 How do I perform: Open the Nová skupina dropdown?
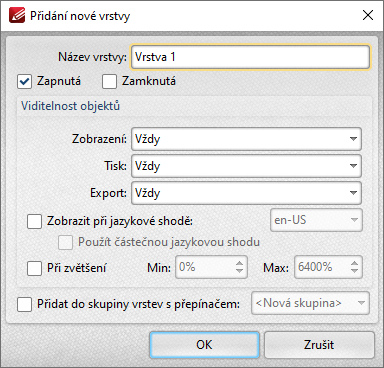(310, 303)
